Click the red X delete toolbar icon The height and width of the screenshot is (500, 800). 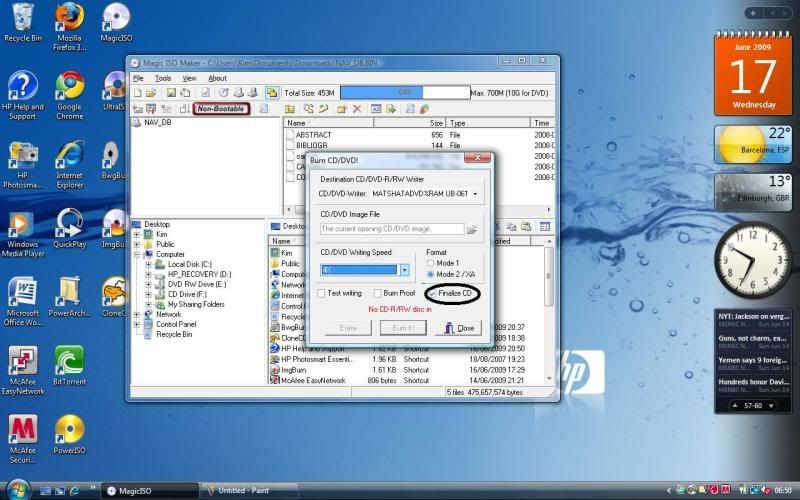point(357,109)
